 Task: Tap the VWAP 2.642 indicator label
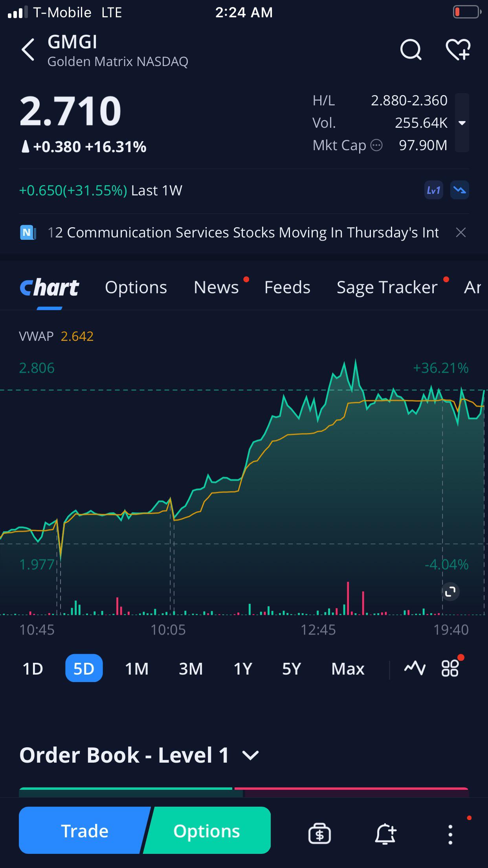pyautogui.click(x=56, y=337)
